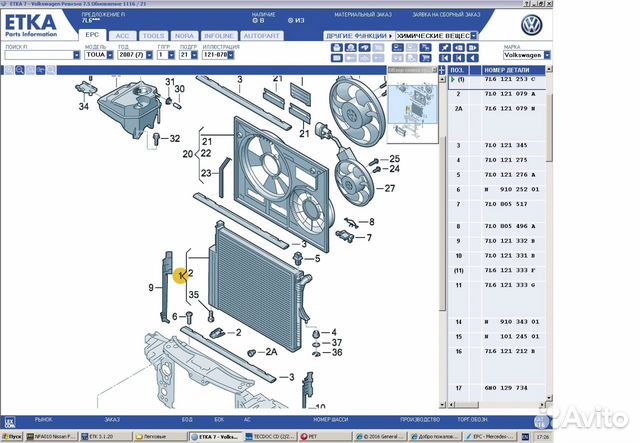Image resolution: width=640 pixels, height=443 pixels.
Task: Click callout number 27 on the fan
Action: coord(390,188)
